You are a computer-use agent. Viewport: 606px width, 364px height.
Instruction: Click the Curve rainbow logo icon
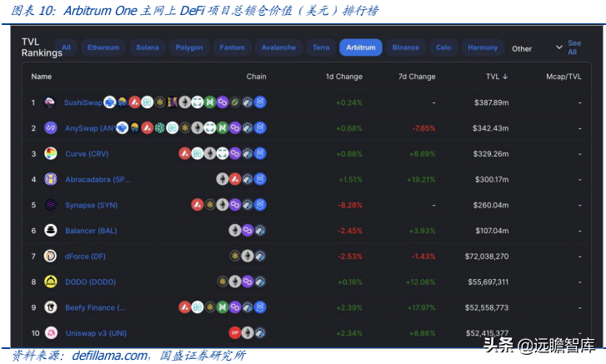pyautogui.click(x=51, y=153)
